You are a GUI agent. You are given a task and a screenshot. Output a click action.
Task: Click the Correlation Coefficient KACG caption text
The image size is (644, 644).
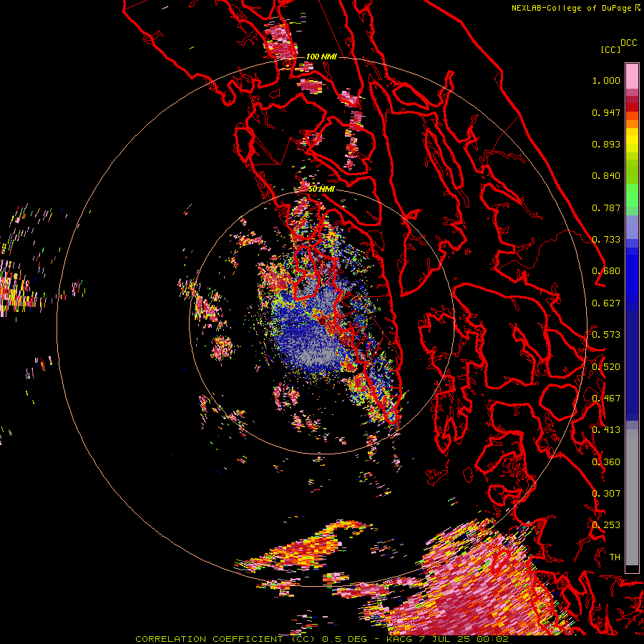[322, 639]
